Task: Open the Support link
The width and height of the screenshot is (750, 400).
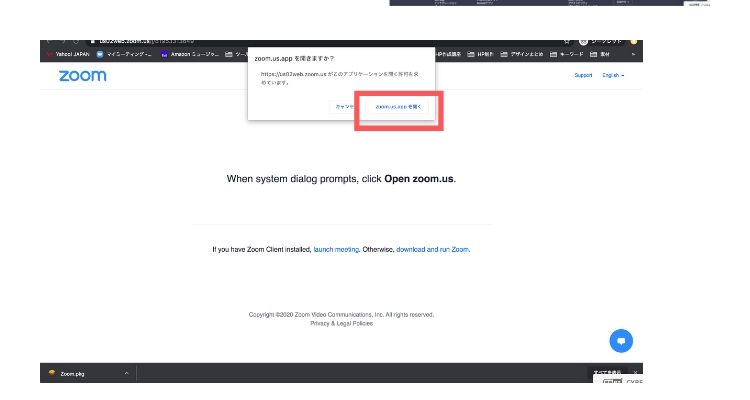Action: tap(583, 75)
